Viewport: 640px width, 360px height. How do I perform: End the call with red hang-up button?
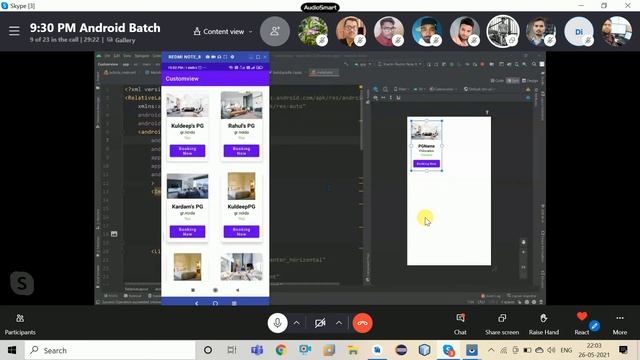point(362,323)
